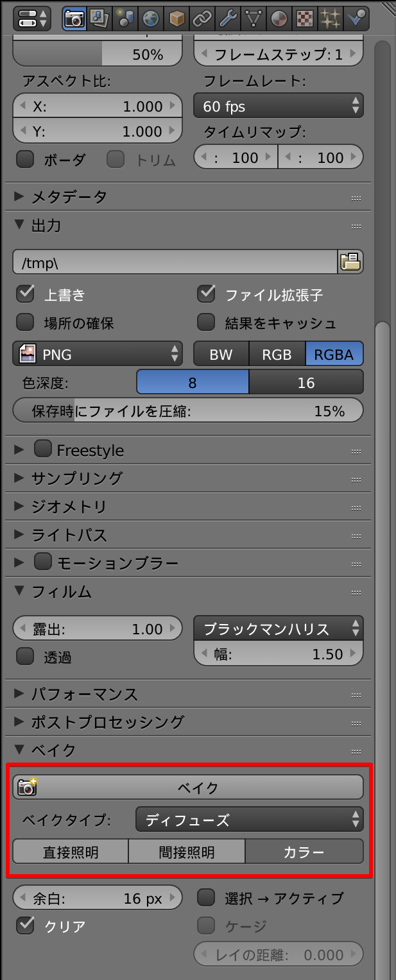Open the PNG file format dropdown
This screenshot has height=980, width=396.
(96, 353)
